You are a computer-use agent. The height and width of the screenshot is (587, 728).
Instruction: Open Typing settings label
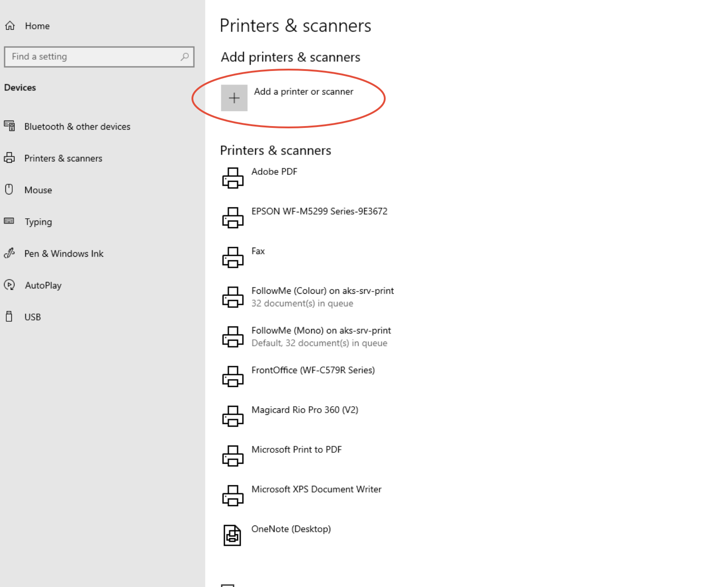(x=38, y=222)
